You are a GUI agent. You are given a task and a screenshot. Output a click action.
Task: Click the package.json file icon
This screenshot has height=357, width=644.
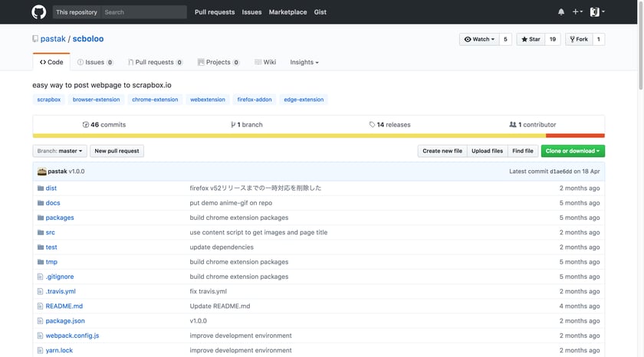click(x=40, y=321)
